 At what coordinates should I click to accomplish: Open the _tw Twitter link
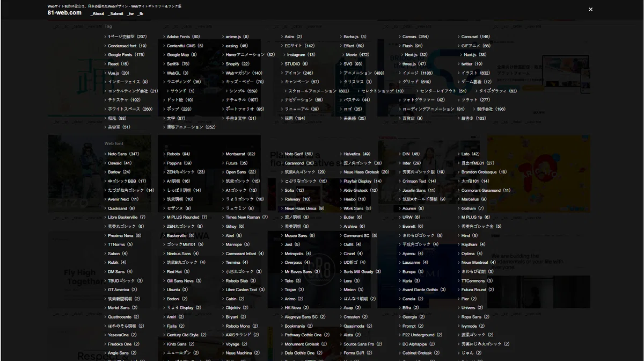[130, 13]
